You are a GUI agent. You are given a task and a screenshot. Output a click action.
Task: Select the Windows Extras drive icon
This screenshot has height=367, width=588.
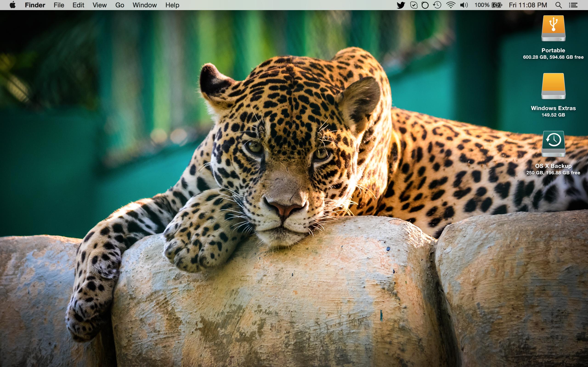(x=553, y=86)
